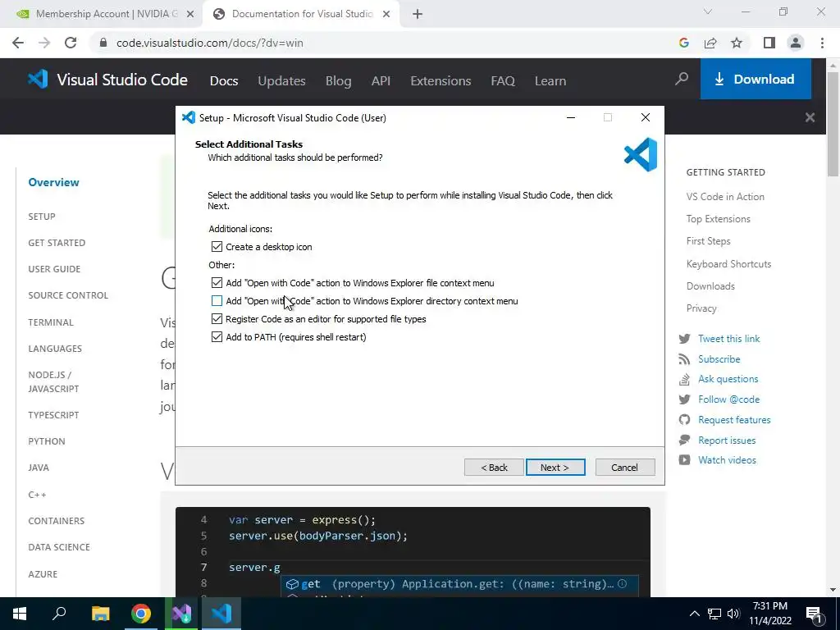The image size is (840, 630).
Task: Click the blue Download button
Action: coord(756,80)
